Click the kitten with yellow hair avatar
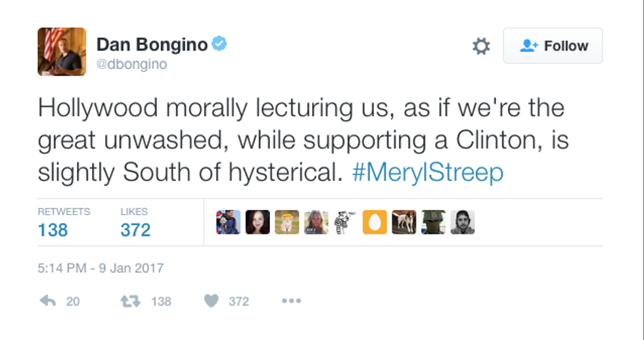 [x=287, y=223]
